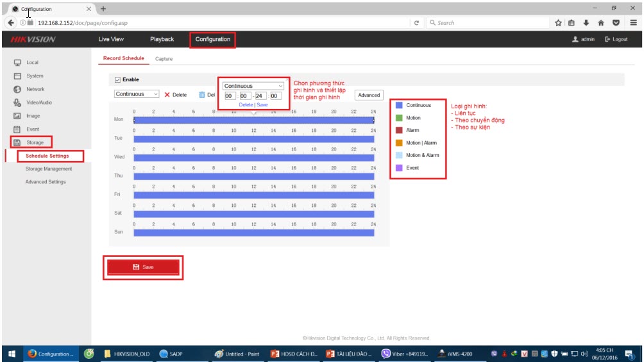The width and height of the screenshot is (644, 362).
Task: Click the red Save button
Action: [x=143, y=267]
